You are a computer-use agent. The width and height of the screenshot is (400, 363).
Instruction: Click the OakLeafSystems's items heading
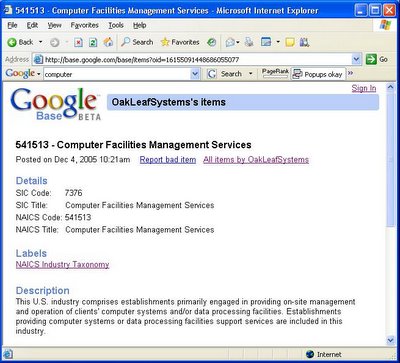(169, 102)
